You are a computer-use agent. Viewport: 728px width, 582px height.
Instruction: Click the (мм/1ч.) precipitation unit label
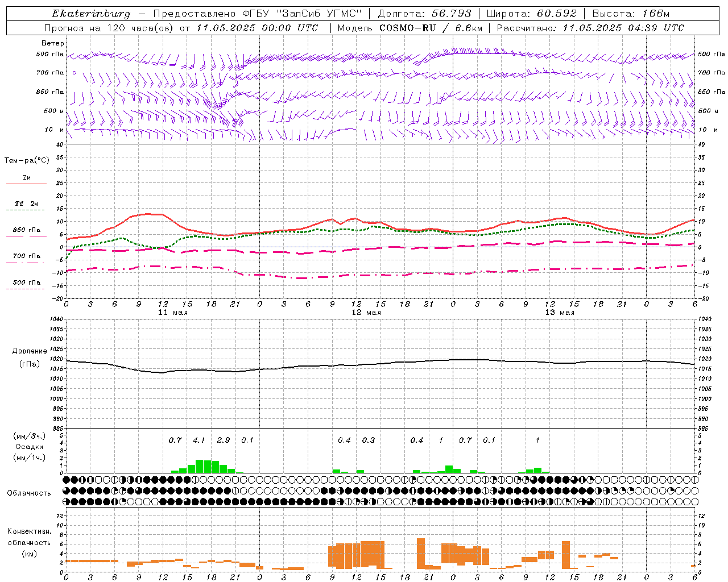click(x=30, y=458)
